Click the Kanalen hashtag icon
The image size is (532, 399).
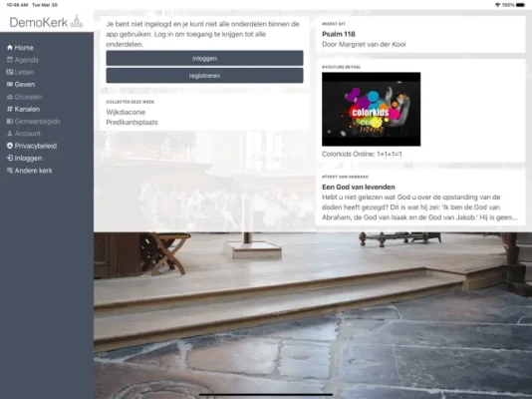[10, 109]
